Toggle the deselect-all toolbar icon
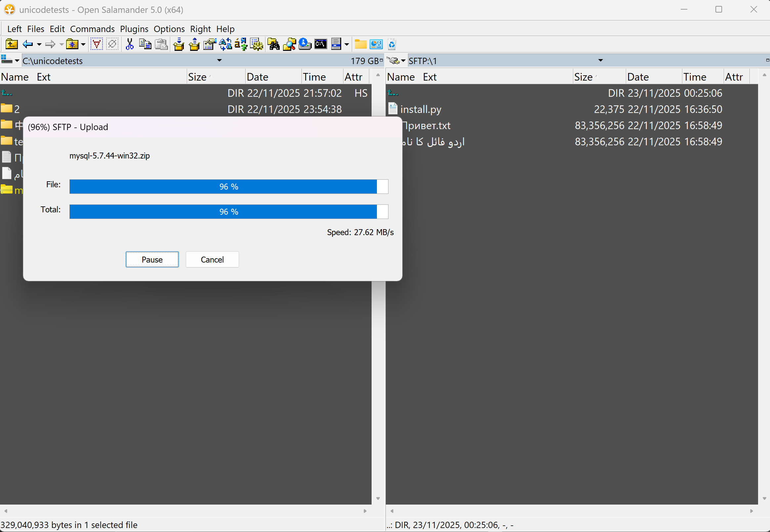 click(x=112, y=44)
